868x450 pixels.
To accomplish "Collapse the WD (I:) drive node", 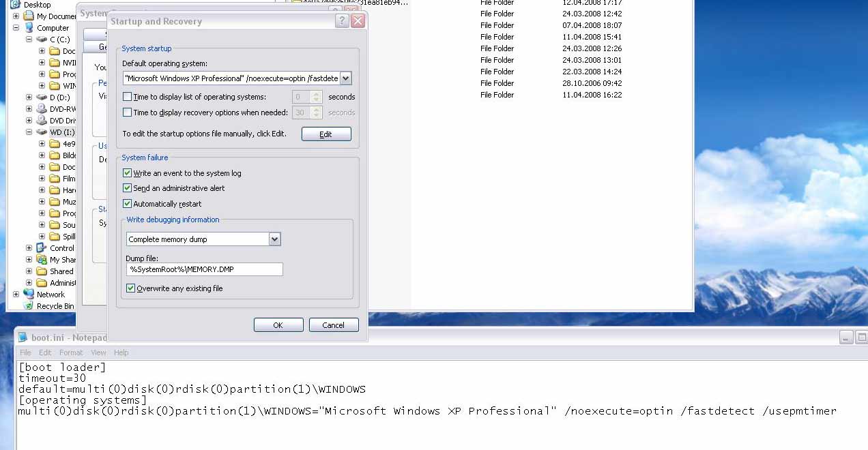I will coord(29,132).
